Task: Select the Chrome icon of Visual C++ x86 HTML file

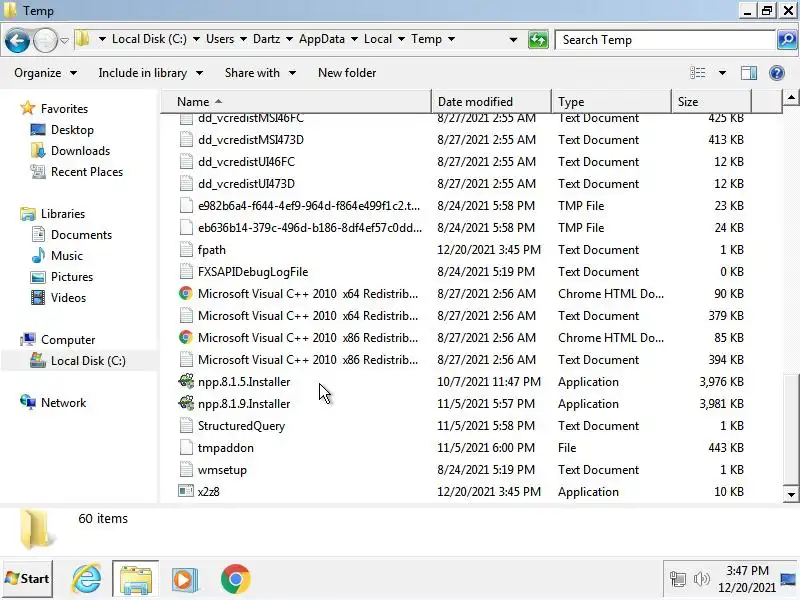Action: pos(186,337)
